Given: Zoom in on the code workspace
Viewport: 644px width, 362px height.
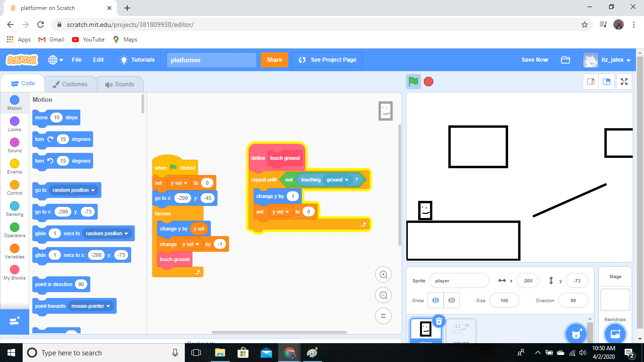Looking at the screenshot, I should pyautogui.click(x=383, y=274).
